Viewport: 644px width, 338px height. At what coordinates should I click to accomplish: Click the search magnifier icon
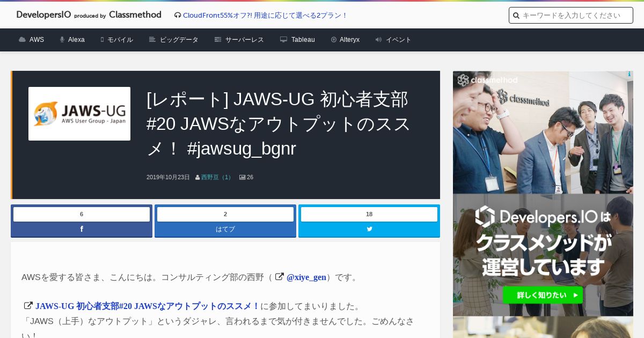coord(516,16)
